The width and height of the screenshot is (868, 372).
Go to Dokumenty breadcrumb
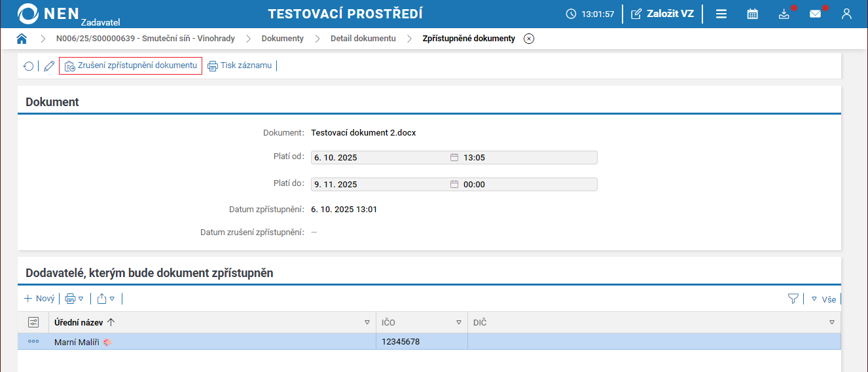pos(283,39)
